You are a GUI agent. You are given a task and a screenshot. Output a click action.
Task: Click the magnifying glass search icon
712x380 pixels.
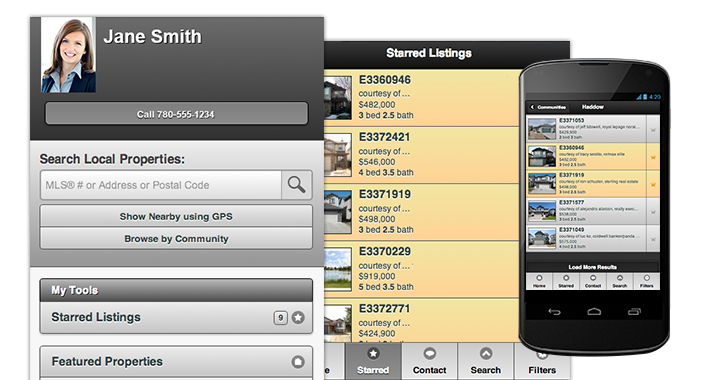point(297,185)
